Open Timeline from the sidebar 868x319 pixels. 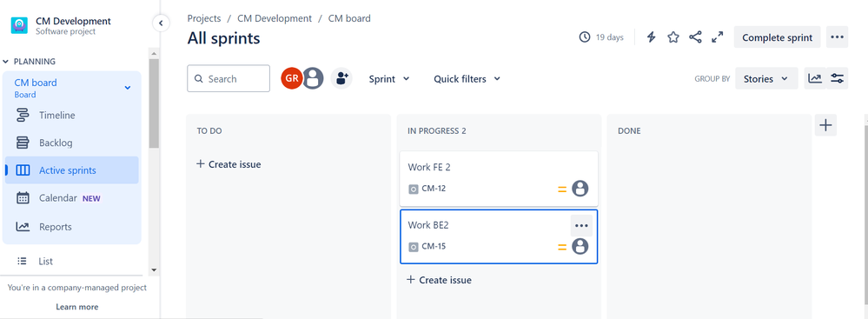pyautogui.click(x=57, y=116)
